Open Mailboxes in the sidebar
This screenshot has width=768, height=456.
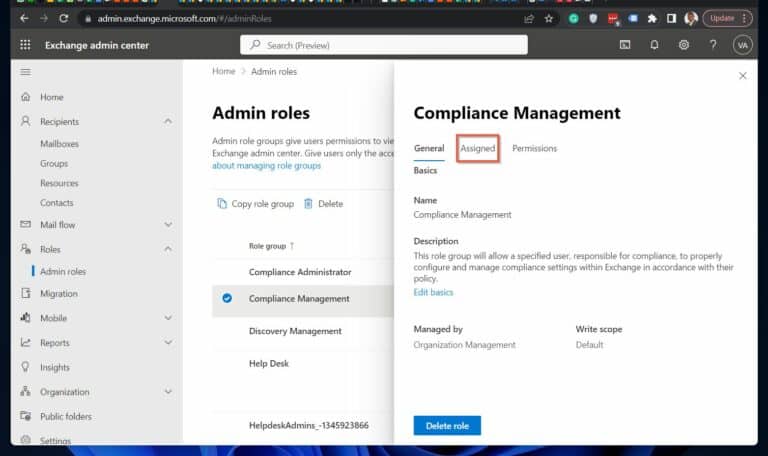[59, 144]
